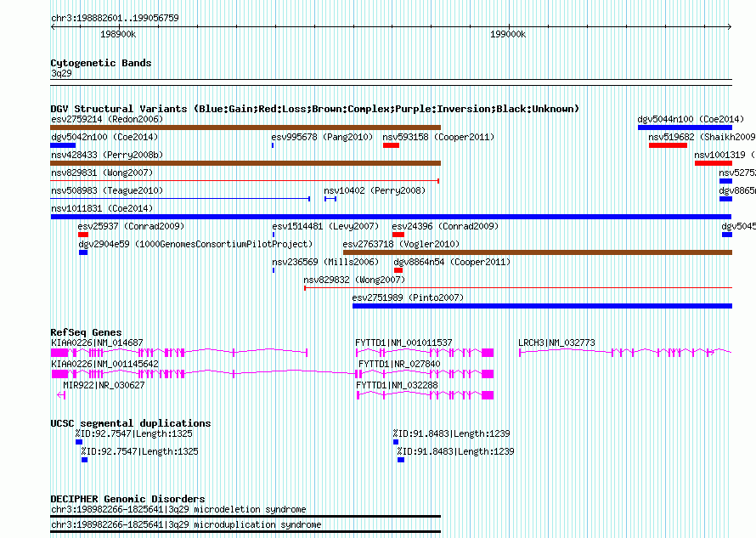
Task: Click the chr3:198882601..199056759 coordinate range text
Action: pos(115,18)
